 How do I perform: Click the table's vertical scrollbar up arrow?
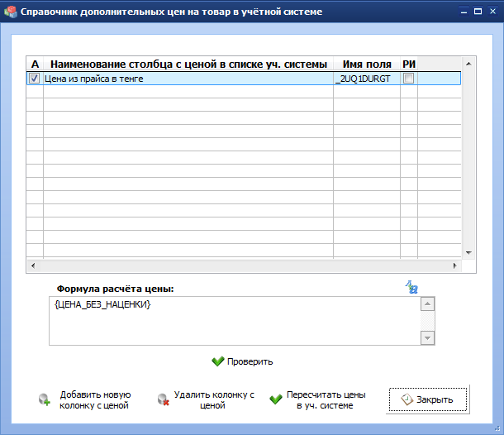[468, 64]
